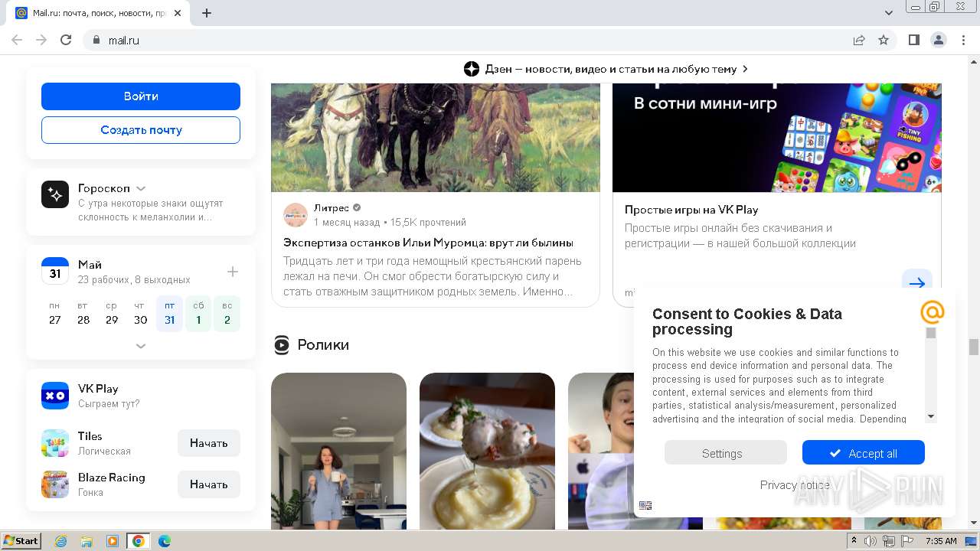Select Sunday 2 in the calendar
The width and height of the screenshot is (980, 551).
pyautogui.click(x=227, y=313)
